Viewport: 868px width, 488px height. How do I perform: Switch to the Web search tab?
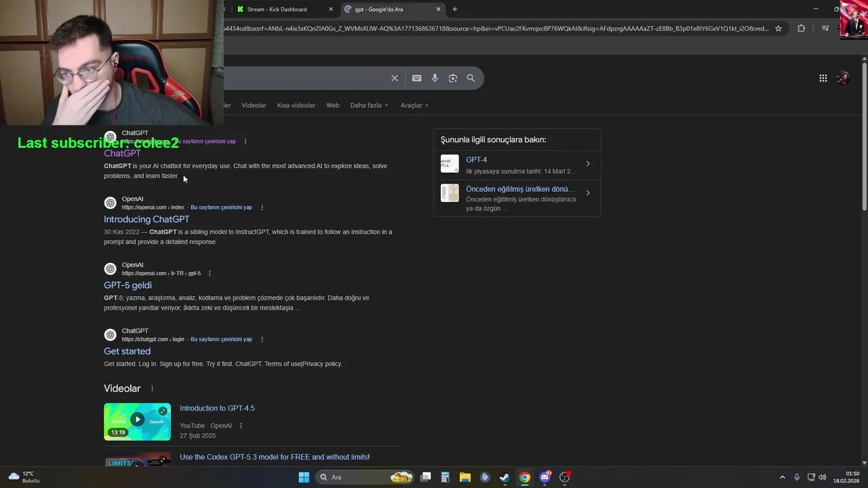(x=332, y=106)
